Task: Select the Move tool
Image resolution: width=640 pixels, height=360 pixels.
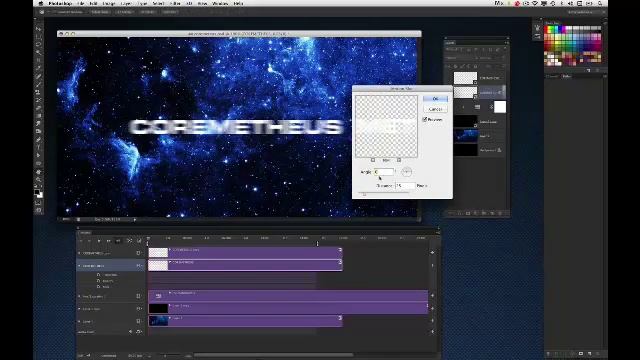Action: point(38,29)
